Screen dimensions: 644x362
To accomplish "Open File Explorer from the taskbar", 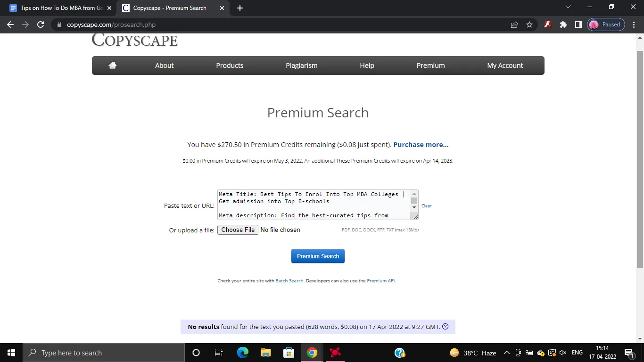I will click(x=266, y=353).
